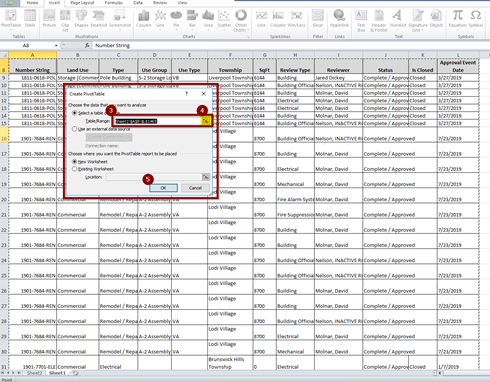Choose Select a table or range option

[75, 113]
